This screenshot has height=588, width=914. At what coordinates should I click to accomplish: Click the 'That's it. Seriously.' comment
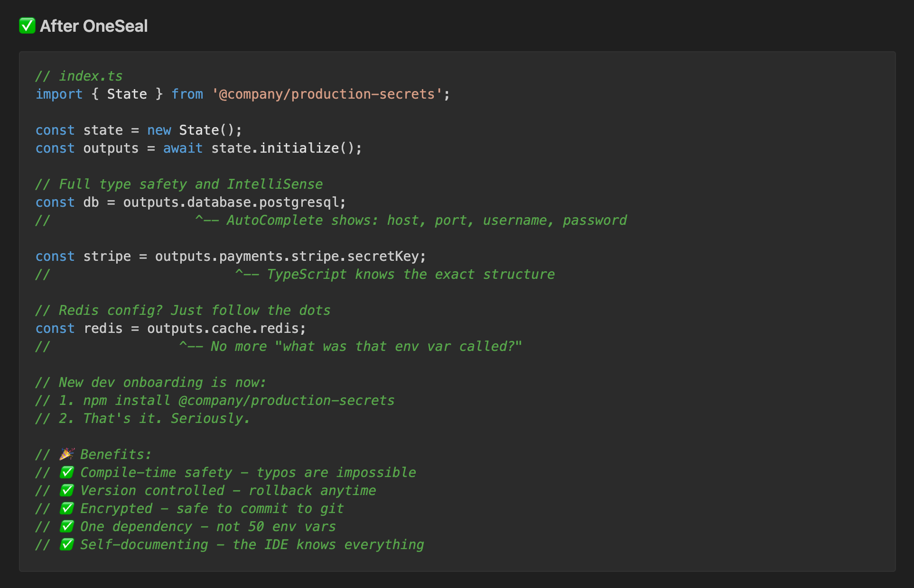[142, 418]
